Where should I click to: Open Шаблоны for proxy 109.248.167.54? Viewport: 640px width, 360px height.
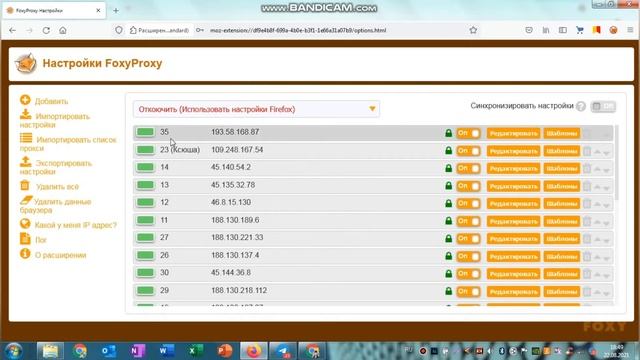(x=562, y=151)
